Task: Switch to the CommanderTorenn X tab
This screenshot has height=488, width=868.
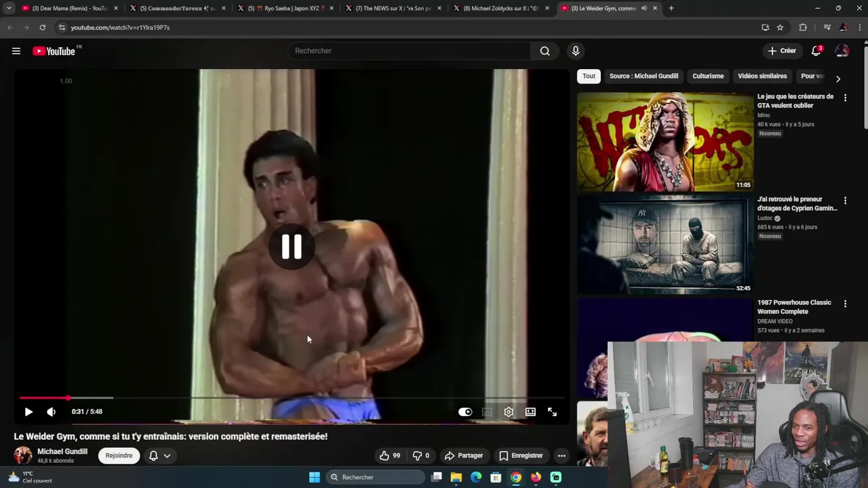Action: coord(177,8)
